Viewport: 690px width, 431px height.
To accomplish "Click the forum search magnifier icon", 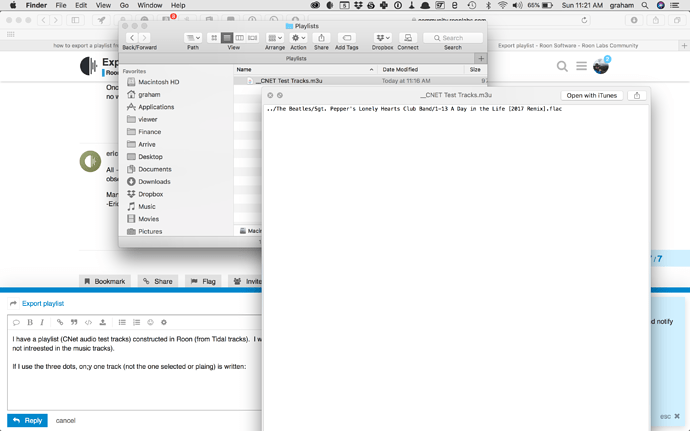I will [x=562, y=66].
